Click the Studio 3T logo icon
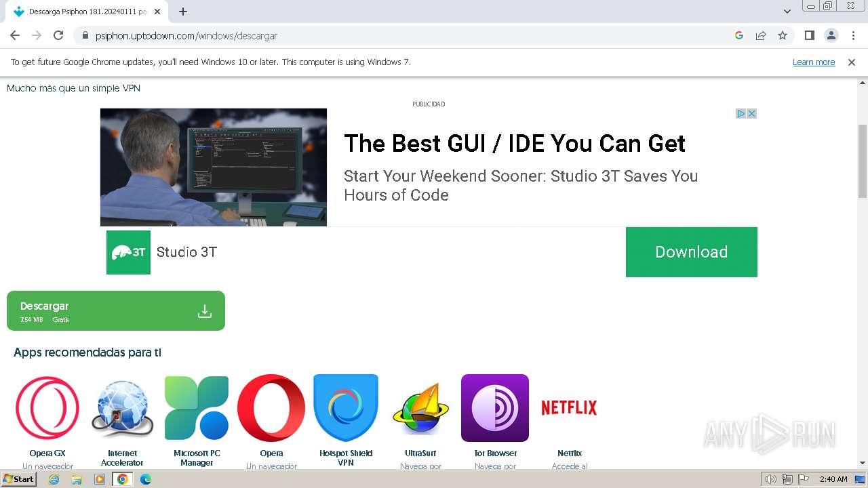The image size is (868, 488). [128, 252]
